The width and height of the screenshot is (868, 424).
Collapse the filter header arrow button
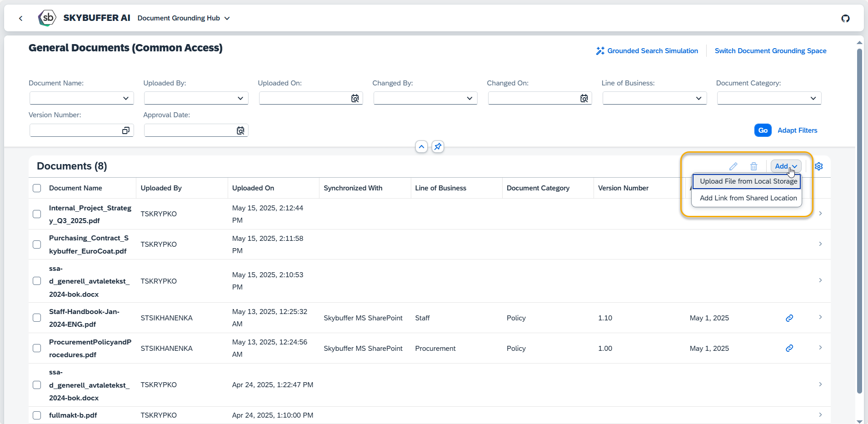click(x=421, y=147)
